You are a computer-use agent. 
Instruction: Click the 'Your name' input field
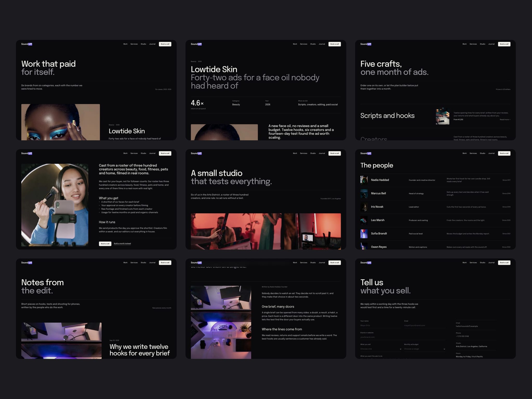pos(381,325)
